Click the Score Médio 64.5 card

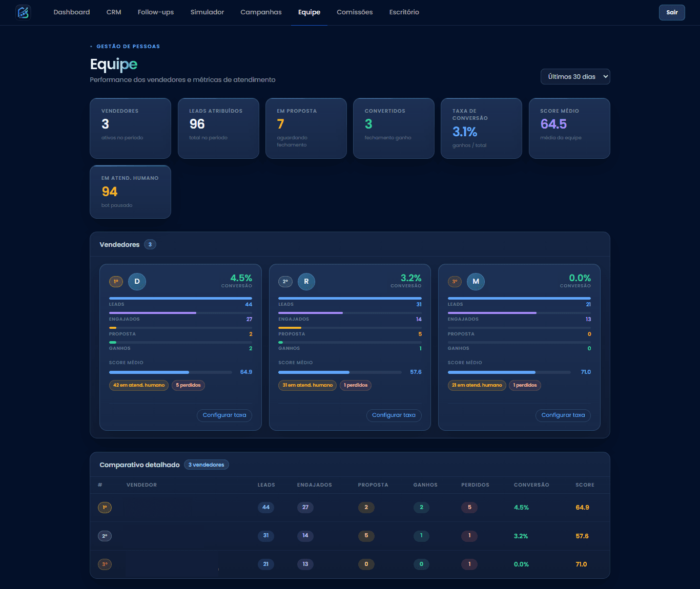(569, 128)
